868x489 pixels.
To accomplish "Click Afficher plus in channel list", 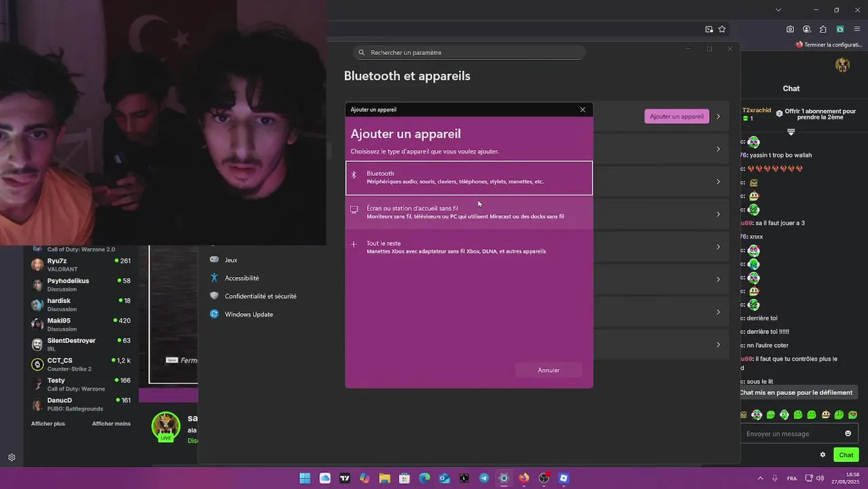I will pyautogui.click(x=48, y=424).
